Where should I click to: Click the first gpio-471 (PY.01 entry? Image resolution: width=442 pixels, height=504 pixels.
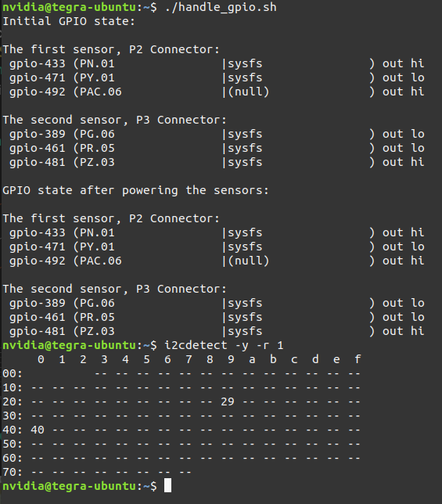click(x=62, y=77)
